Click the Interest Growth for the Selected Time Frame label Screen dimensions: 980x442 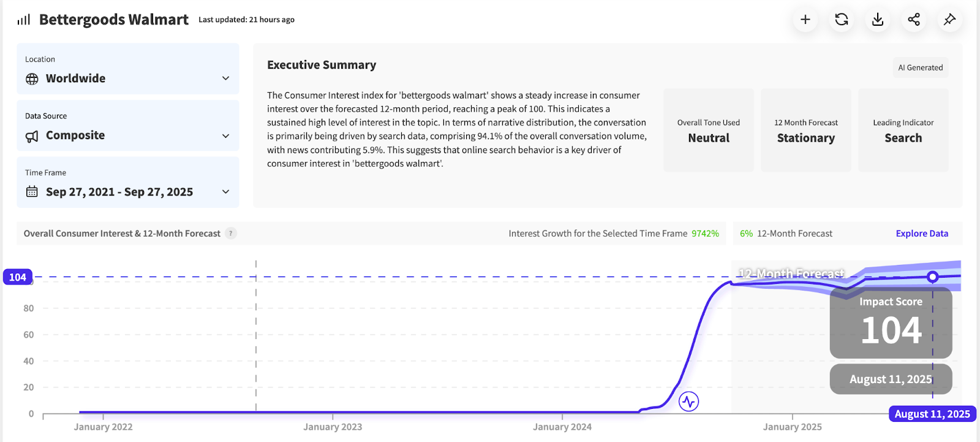click(x=598, y=234)
